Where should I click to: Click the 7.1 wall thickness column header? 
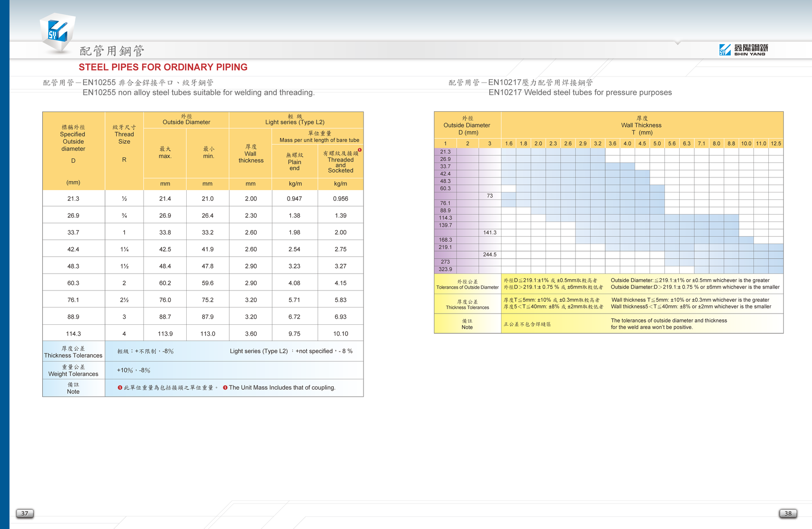coord(701,144)
